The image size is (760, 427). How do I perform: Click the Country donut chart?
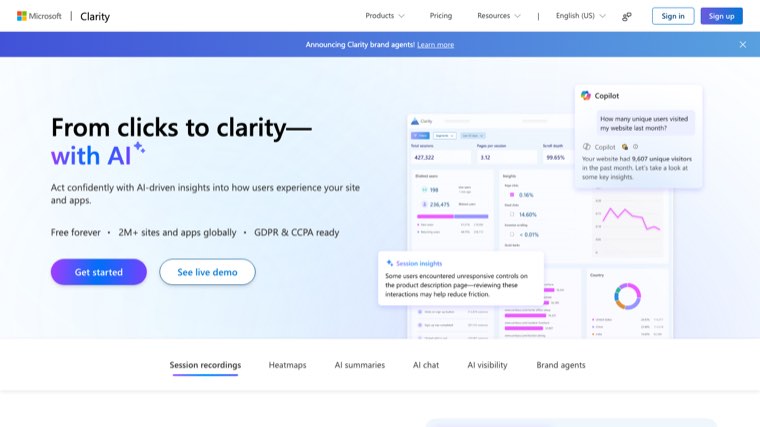(x=628, y=296)
